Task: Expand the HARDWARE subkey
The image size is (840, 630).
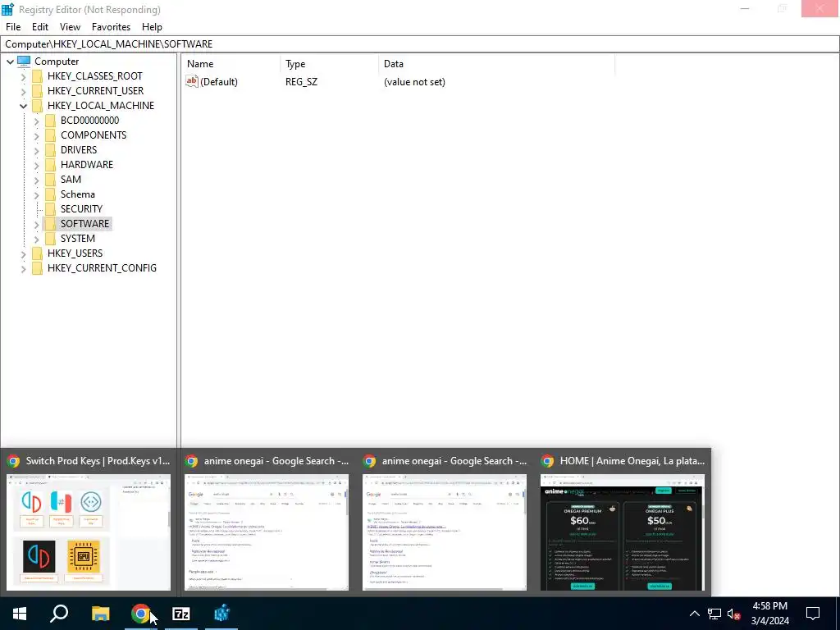Action: point(36,165)
